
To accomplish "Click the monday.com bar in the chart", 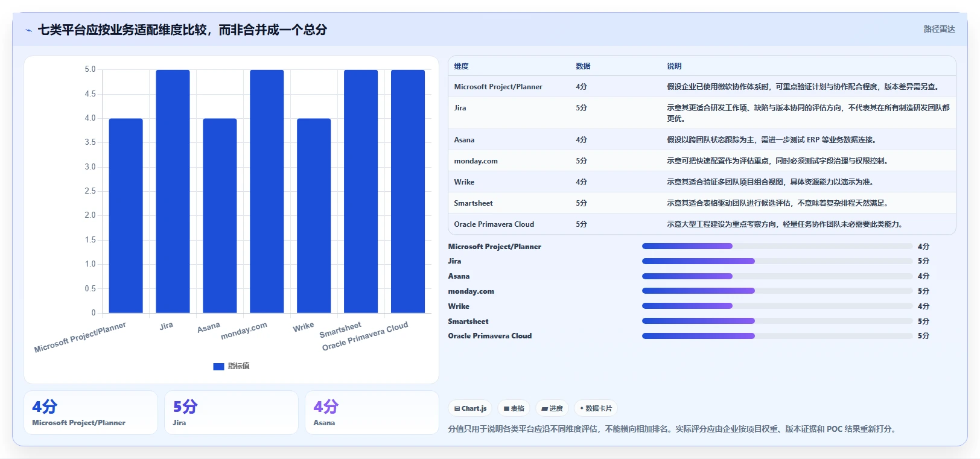I will pos(267,191).
